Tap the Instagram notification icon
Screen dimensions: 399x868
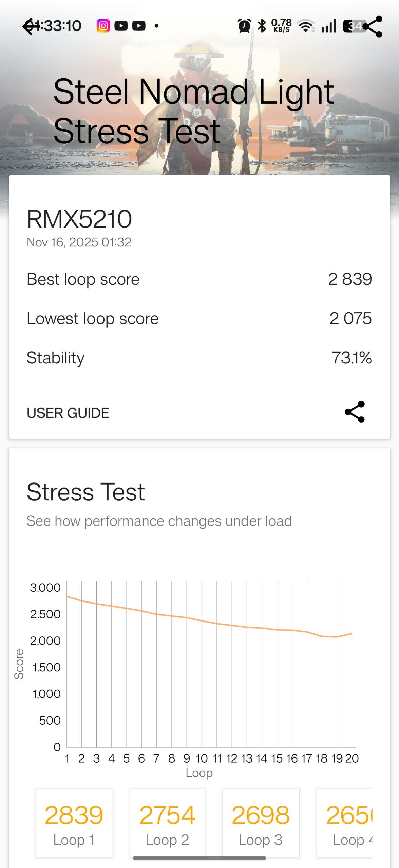coord(103,26)
